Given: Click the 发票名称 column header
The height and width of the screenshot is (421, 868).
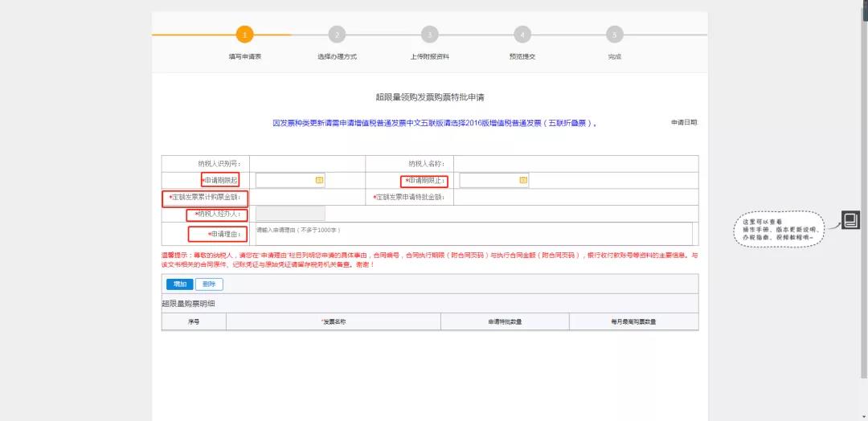Looking at the screenshot, I should (334, 321).
